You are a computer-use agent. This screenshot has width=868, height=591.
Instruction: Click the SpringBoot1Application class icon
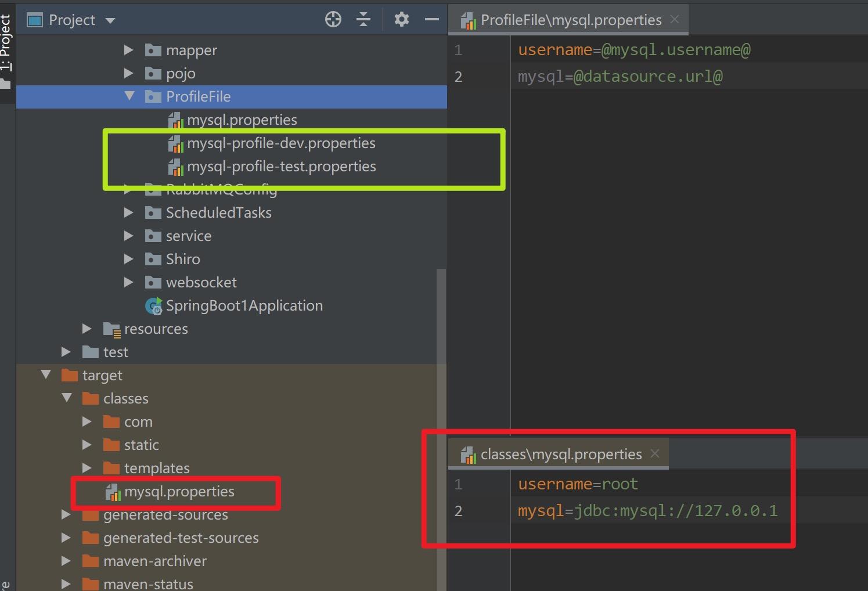(x=153, y=306)
